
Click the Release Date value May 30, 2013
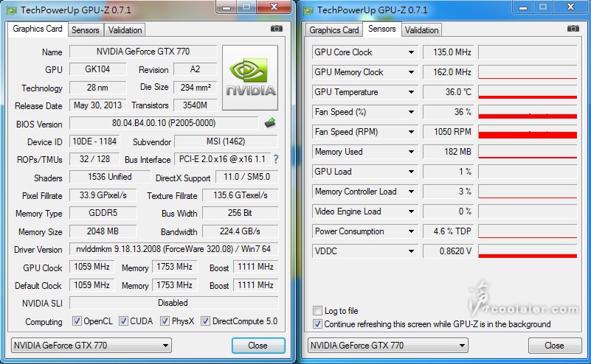[x=97, y=105]
